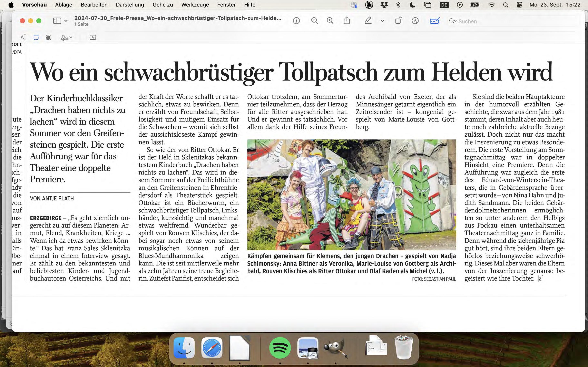Click the newspaper photo of actors
The height and width of the screenshot is (367, 588).
351,195
